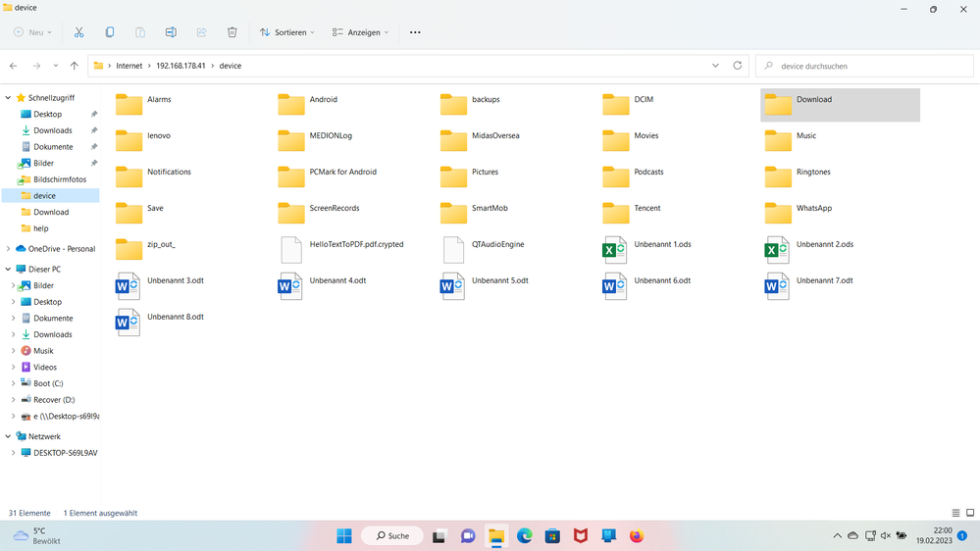The width and height of the screenshot is (980, 551).
Task: Click the Cut scissors icon in toolbar
Action: click(x=78, y=32)
